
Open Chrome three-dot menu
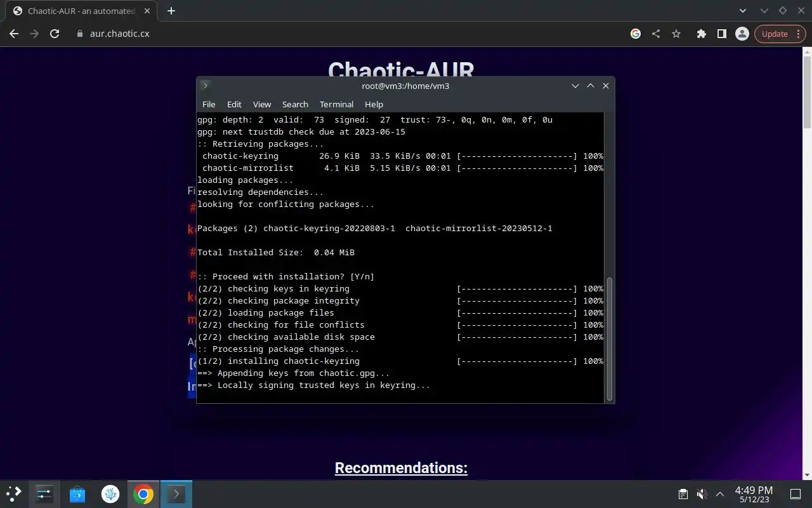797,34
